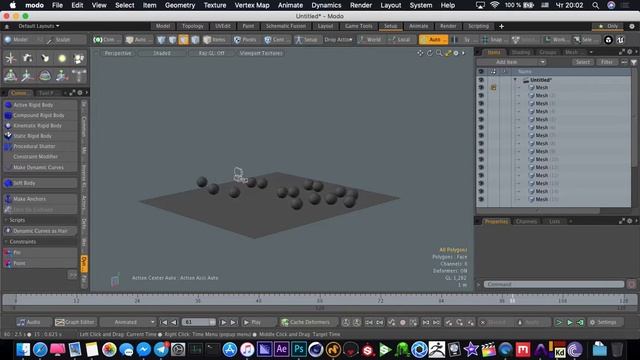Click Make Dynamic Curves
This screenshot has width=640, height=360.
pyautogui.click(x=40, y=167)
